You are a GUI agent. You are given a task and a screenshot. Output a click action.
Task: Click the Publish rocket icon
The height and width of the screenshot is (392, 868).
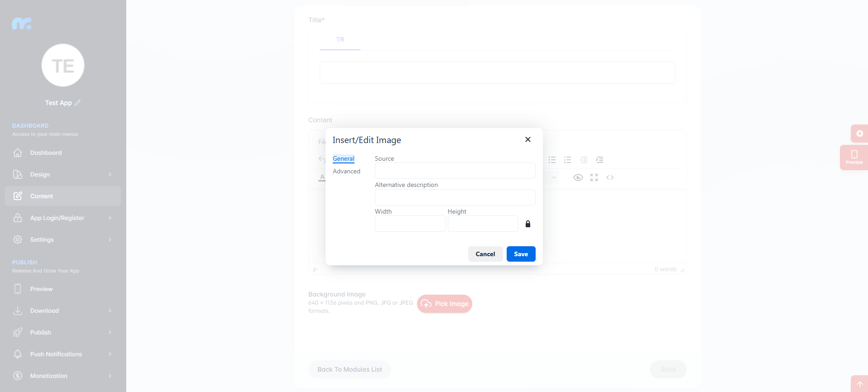click(x=18, y=332)
